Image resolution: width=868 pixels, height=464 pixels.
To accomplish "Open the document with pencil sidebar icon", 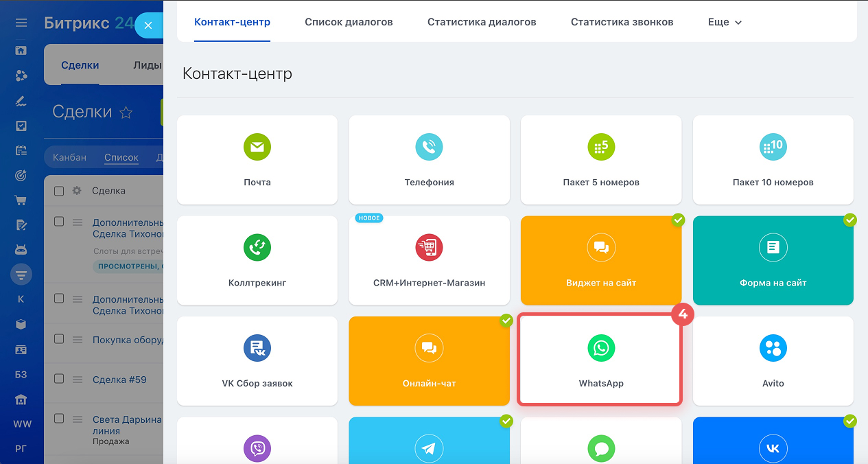I will [21, 225].
